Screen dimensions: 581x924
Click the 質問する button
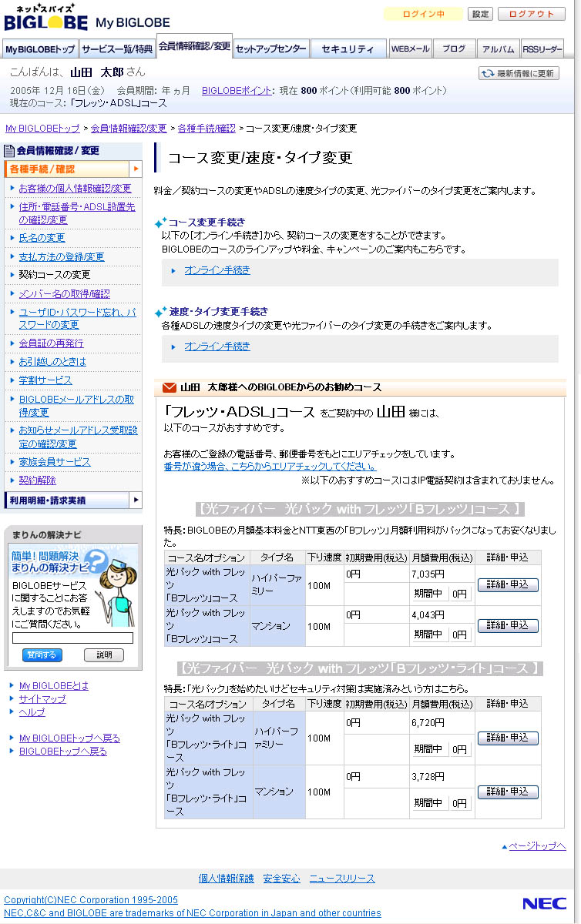(x=42, y=655)
